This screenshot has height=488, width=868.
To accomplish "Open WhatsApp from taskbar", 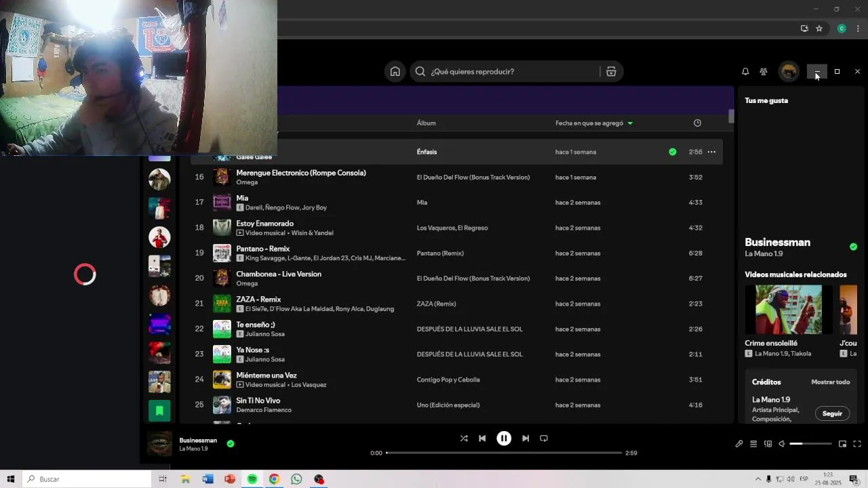I will [x=296, y=479].
